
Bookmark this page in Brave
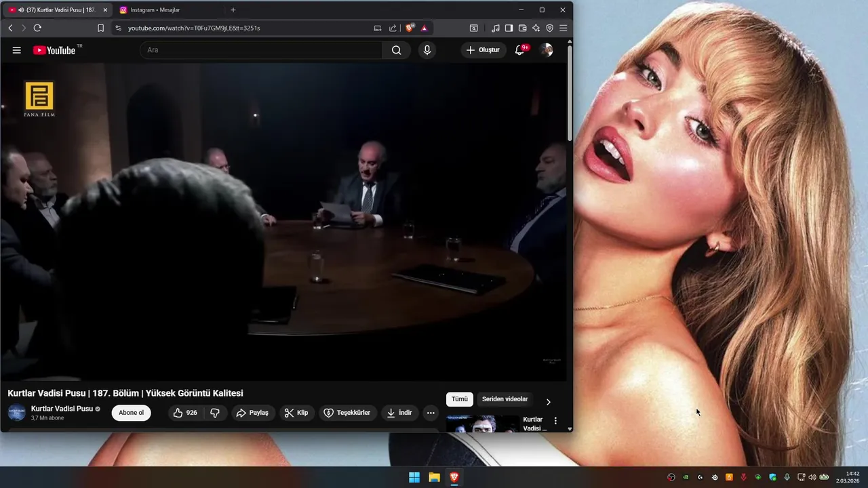click(x=100, y=28)
